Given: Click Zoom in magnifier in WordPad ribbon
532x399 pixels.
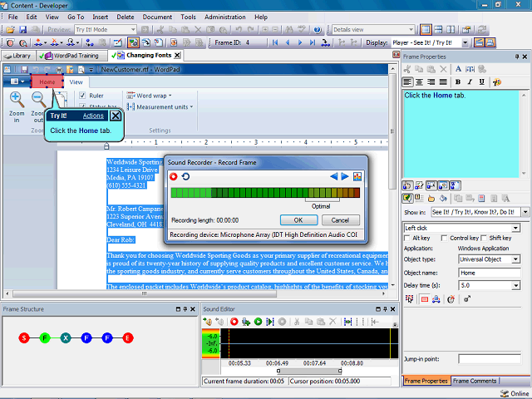Looking at the screenshot, I should pyautogui.click(x=17, y=100).
